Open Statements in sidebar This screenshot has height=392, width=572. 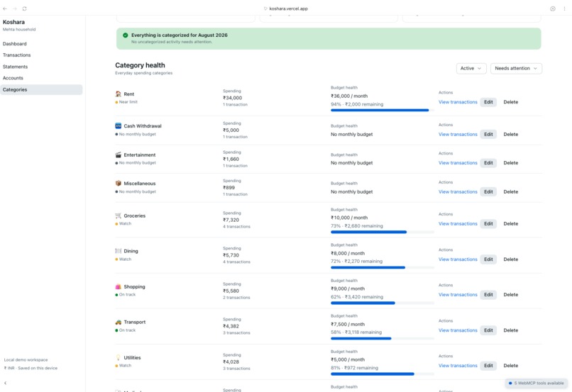16,67
